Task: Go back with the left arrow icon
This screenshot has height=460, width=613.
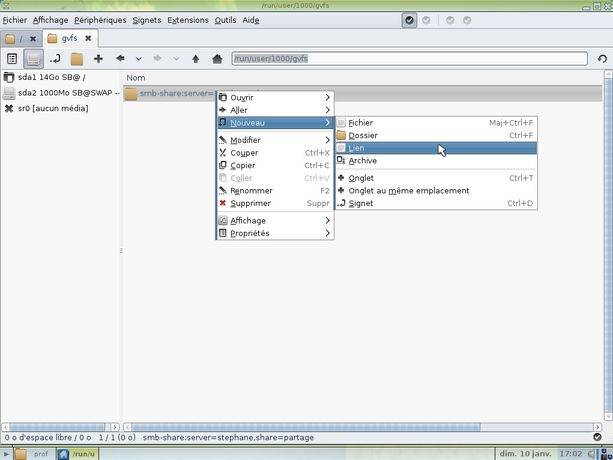Action: point(120,58)
